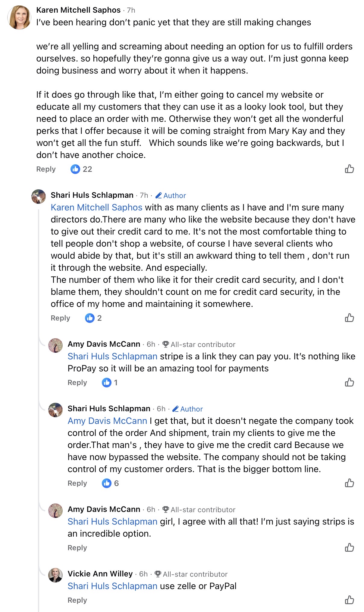The width and height of the screenshot is (364, 612).
Task: Open the 7h timestamp on Karen's comment
Action: 131,10
